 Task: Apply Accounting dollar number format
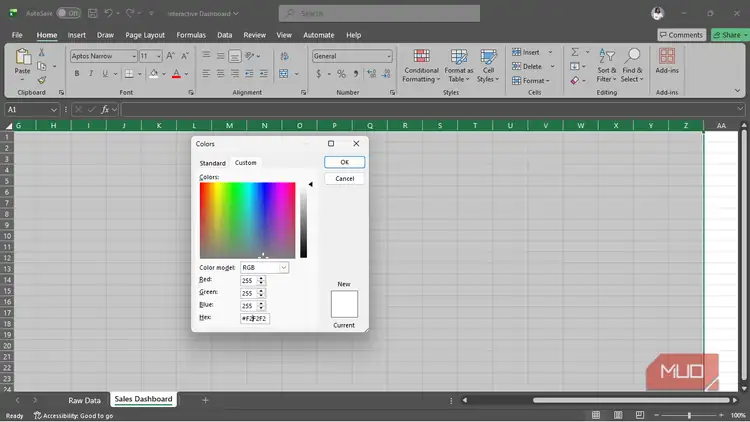319,74
